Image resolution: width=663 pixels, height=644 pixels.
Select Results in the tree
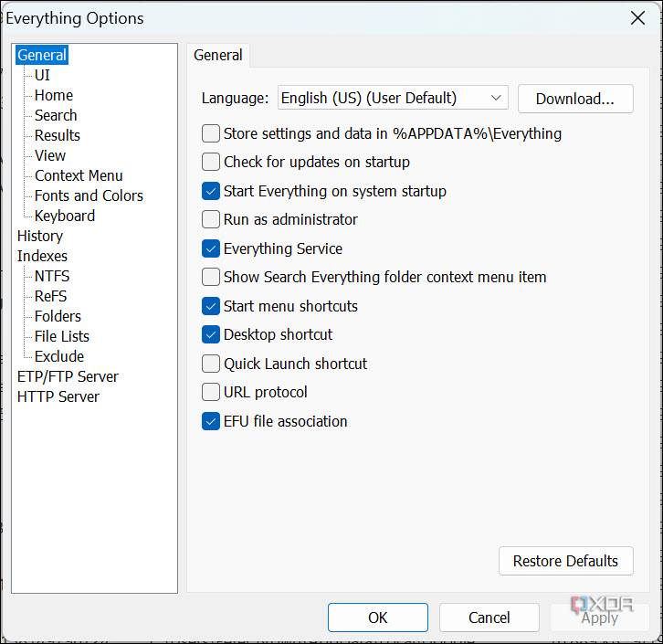(58, 136)
